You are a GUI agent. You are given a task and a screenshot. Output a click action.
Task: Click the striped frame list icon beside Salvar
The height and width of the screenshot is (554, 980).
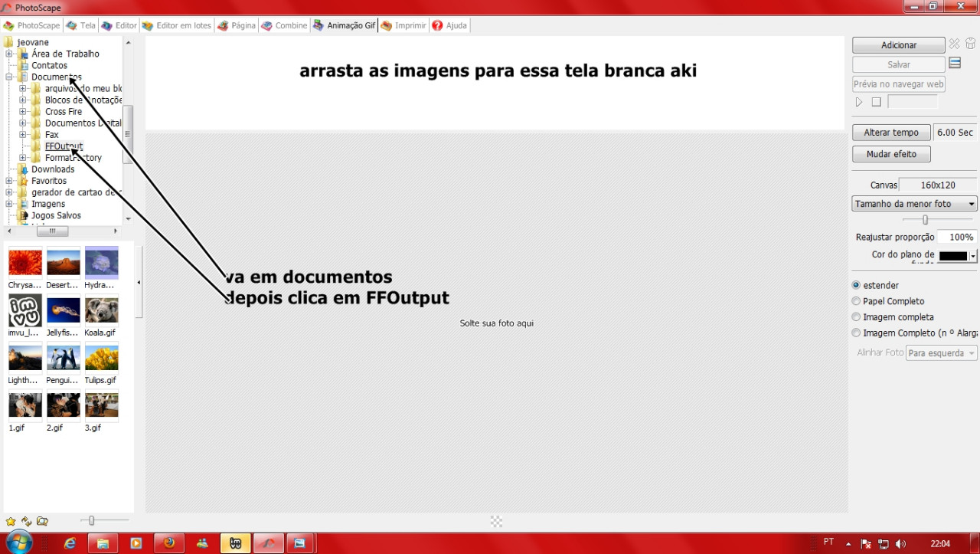[x=955, y=64]
